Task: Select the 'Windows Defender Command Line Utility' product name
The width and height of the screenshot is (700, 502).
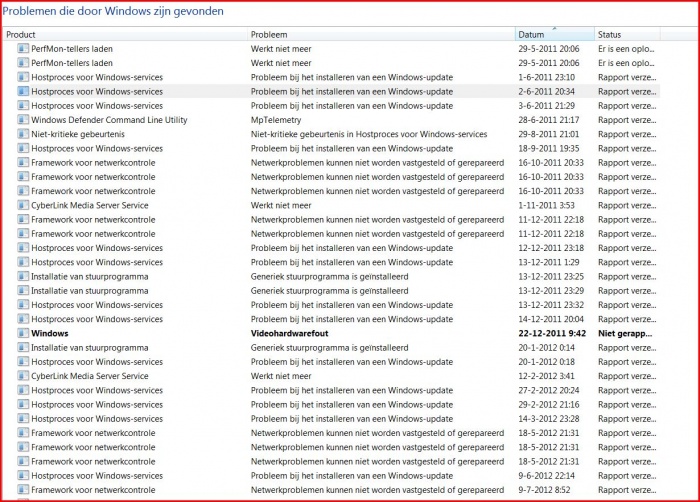Action: click(109, 120)
